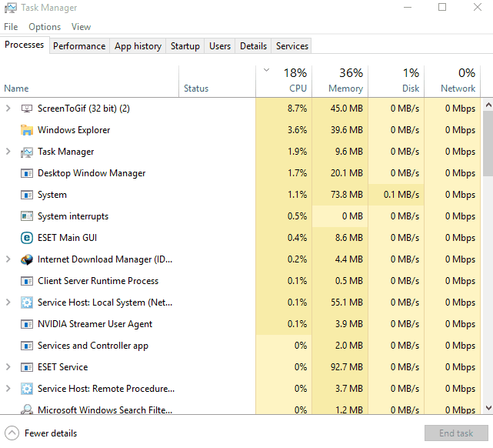Viewport: 493px width, 448px height.
Task: Click the 8.7% CPU value for ScreenToGif
Action: [297, 109]
